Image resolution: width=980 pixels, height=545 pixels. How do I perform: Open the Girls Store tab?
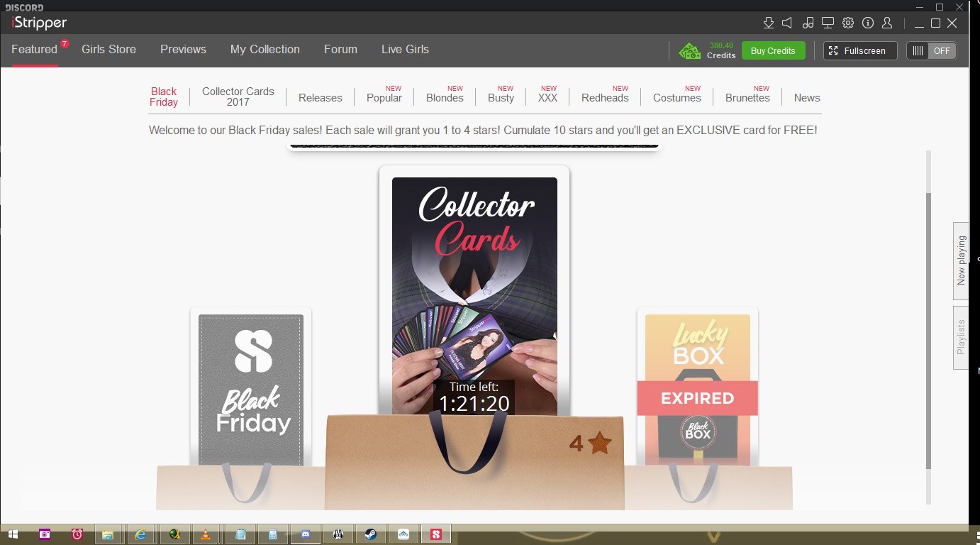(x=108, y=49)
